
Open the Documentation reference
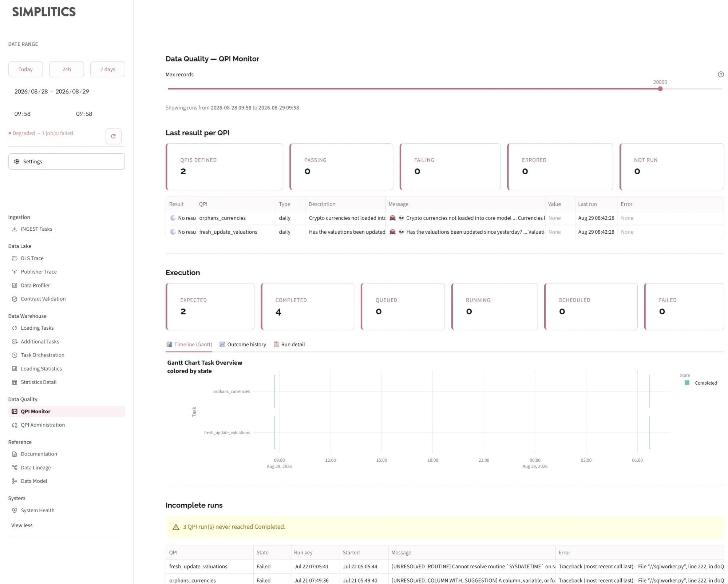coord(39,454)
